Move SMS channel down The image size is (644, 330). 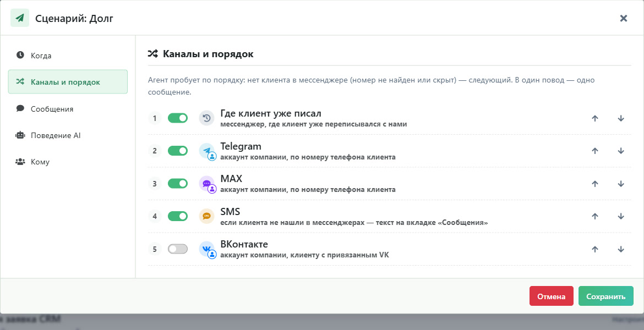tap(621, 216)
